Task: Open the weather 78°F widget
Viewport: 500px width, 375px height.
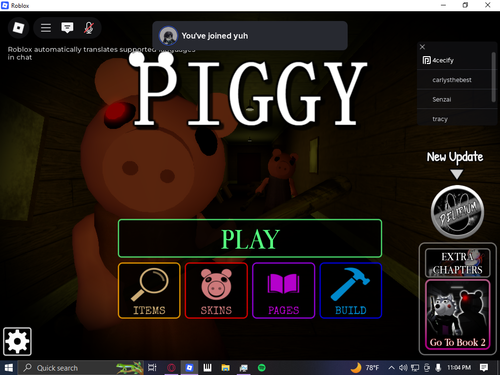Action: (365, 368)
